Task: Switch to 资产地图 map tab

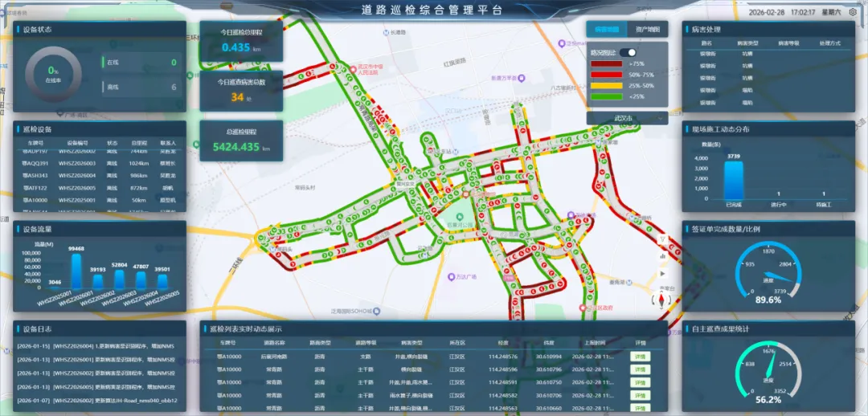Action: 647,29
